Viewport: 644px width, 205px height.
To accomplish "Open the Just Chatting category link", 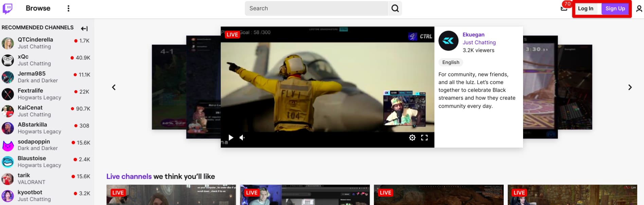I will click(x=479, y=42).
